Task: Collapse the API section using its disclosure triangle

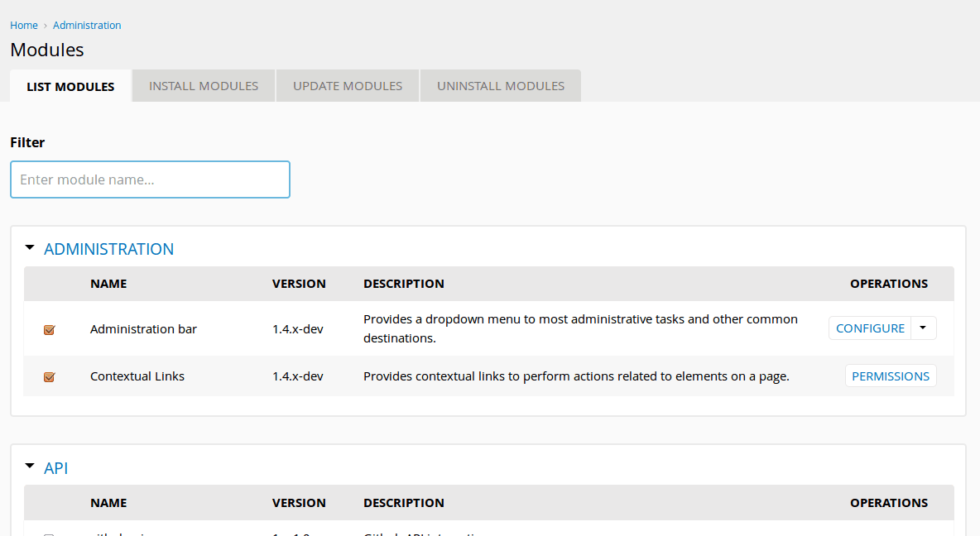Action: pyautogui.click(x=30, y=466)
